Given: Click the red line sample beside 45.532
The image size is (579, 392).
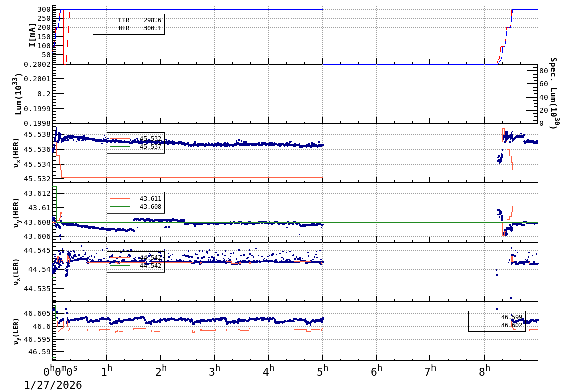Looking at the screenshot, I should [120, 138].
